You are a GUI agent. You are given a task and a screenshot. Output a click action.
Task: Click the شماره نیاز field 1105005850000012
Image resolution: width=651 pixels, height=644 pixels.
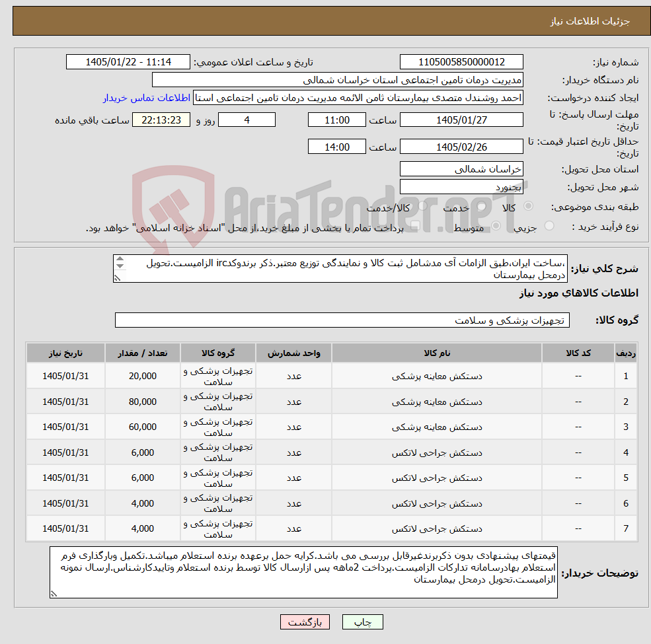click(x=461, y=62)
